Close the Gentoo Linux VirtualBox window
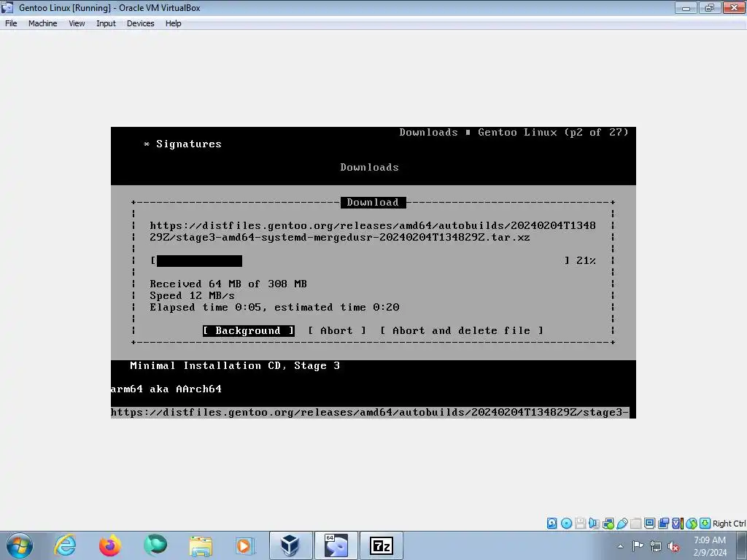747x560 pixels. (734, 7)
